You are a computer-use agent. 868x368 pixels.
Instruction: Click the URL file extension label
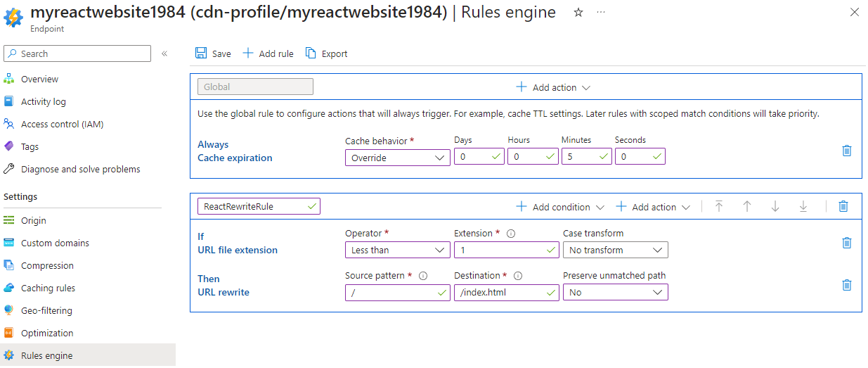[x=238, y=250]
